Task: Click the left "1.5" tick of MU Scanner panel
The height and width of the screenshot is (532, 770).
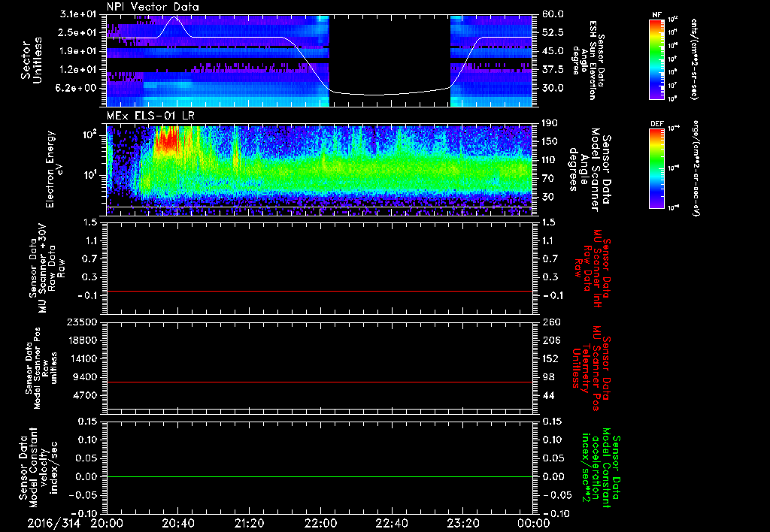Action: pos(90,222)
